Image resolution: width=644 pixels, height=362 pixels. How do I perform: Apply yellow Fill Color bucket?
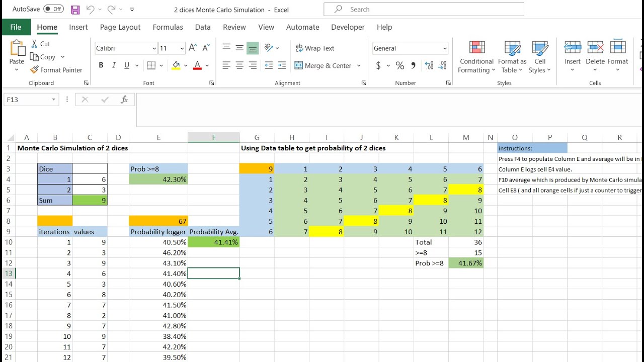coord(176,65)
